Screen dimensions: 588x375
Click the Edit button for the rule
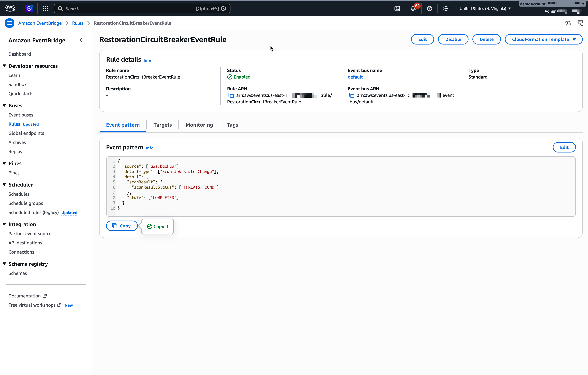[x=423, y=39]
